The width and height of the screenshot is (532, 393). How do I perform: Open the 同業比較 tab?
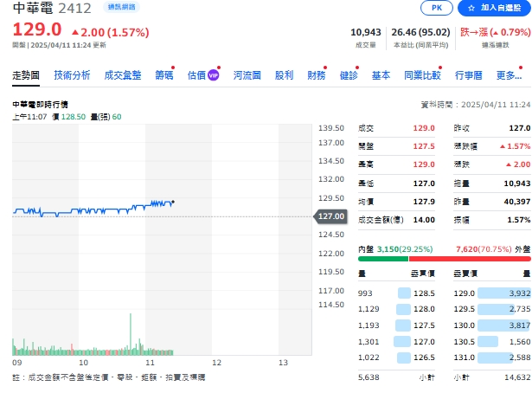tap(422, 75)
